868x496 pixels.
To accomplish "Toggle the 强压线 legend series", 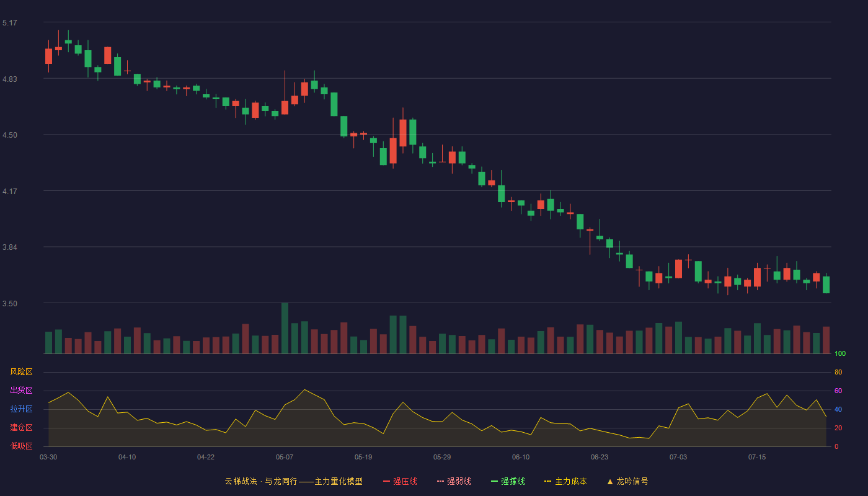I will [400, 481].
